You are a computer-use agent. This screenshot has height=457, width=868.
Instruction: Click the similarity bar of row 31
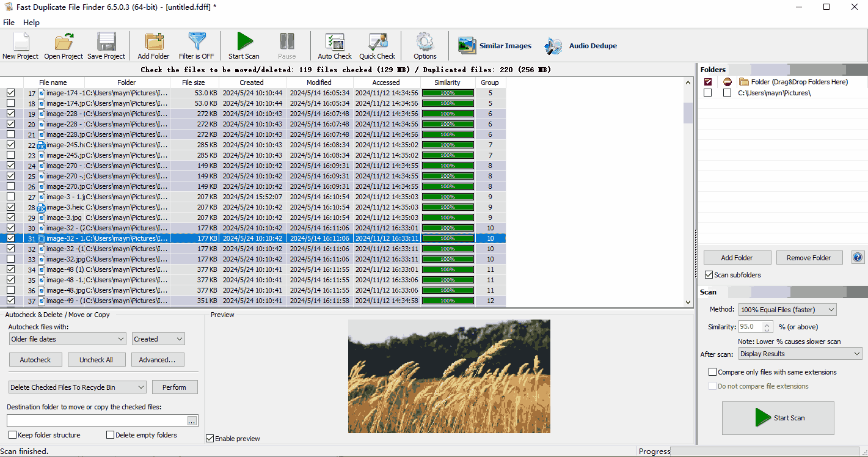(x=448, y=238)
